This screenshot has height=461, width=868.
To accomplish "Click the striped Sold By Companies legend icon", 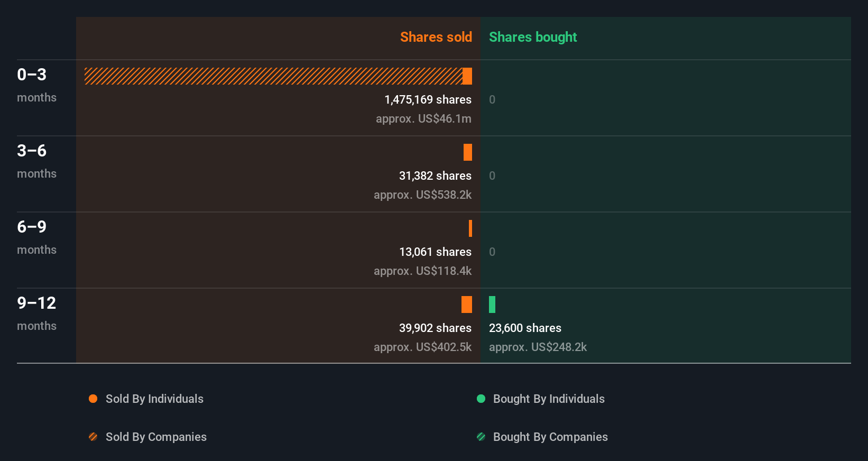I will 93,437.
